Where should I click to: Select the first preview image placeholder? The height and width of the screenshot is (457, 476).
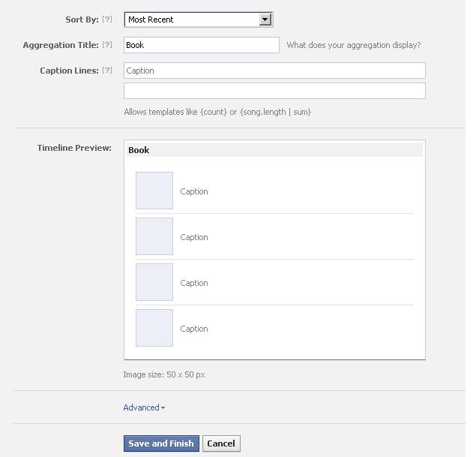coord(154,191)
